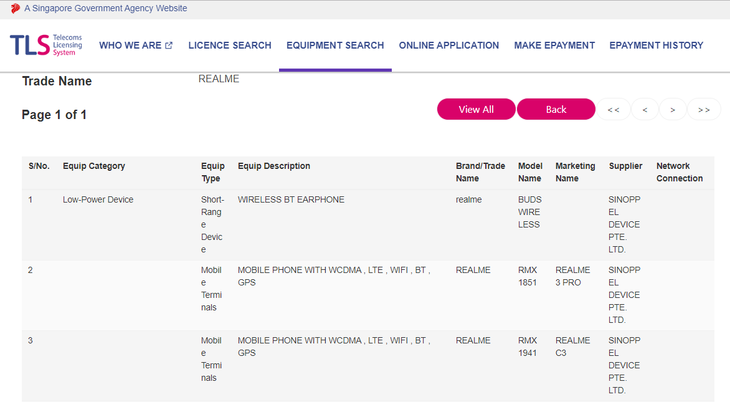
Task: Go to the first page with <<
Action: tap(613, 109)
